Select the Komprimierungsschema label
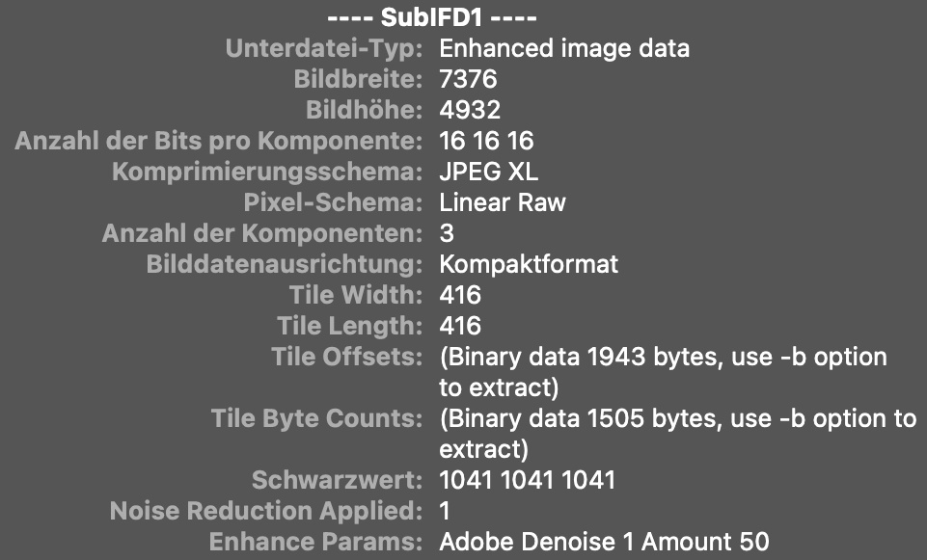Screen dimensions: 927x560 click(x=267, y=172)
